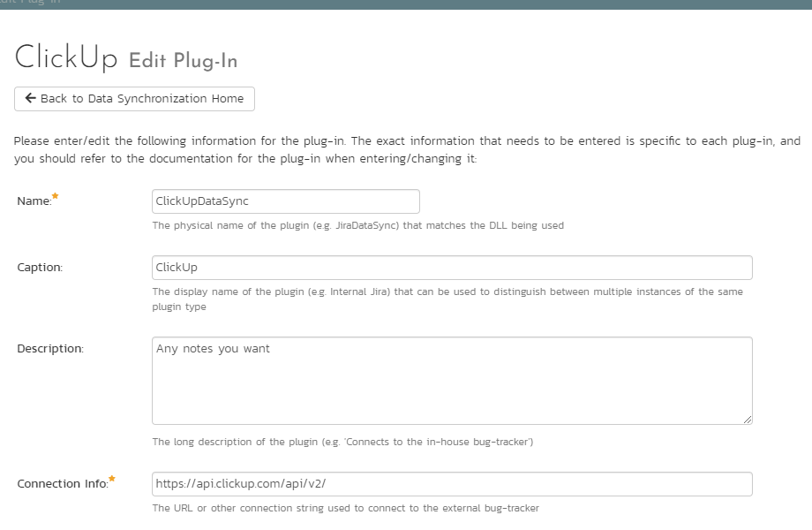The image size is (812, 530).
Task: Click the display name help text under Caption
Action: [x=447, y=299]
